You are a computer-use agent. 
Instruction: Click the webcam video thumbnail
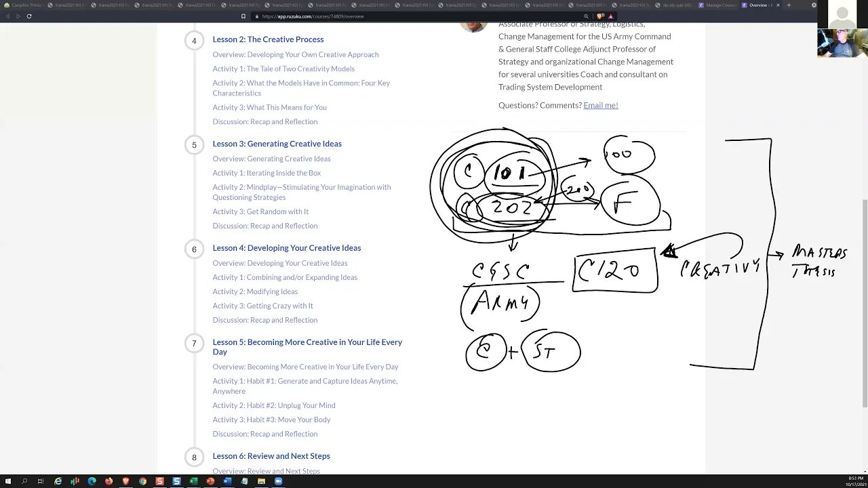point(842,43)
